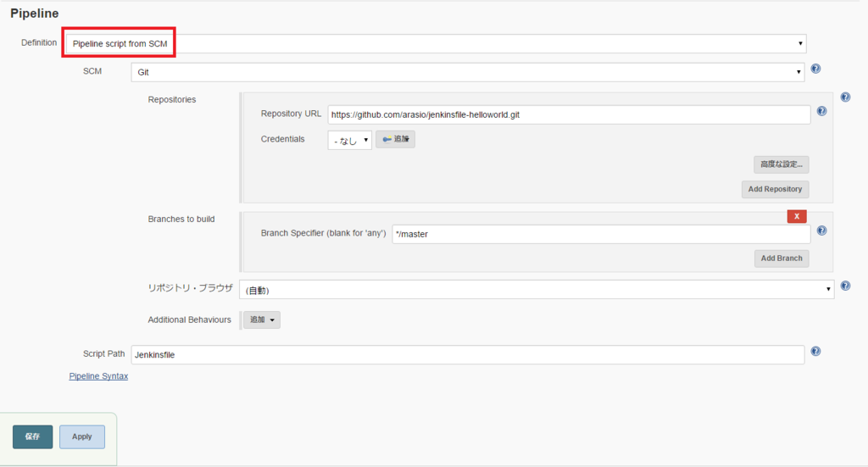Screen dimensions: 868x467
Task: Click the Script Path label
Action: (104, 353)
